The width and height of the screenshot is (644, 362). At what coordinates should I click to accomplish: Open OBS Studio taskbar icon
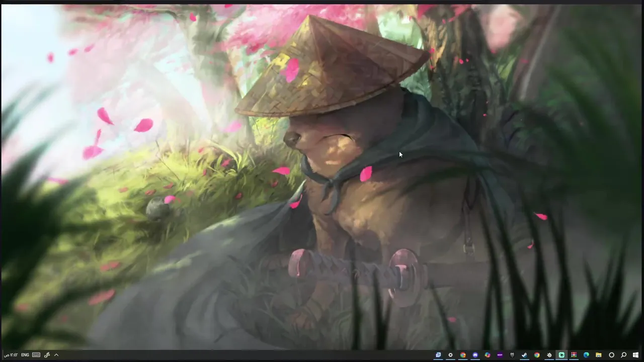(x=549, y=355)
